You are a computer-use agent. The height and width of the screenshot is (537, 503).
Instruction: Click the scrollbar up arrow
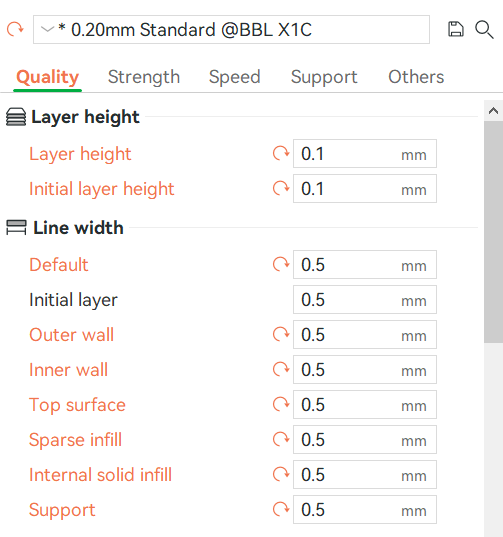tap(493, 111)
